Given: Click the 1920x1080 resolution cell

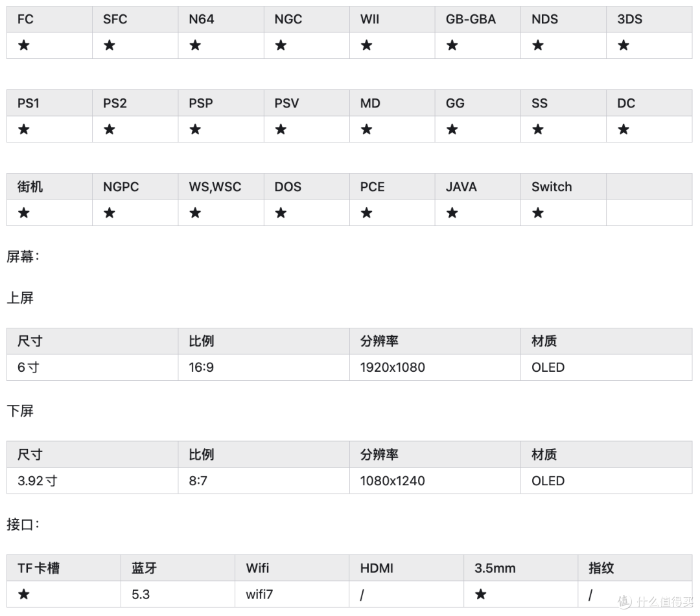Looking at the screenshot, I should click(x=436, y=367).
